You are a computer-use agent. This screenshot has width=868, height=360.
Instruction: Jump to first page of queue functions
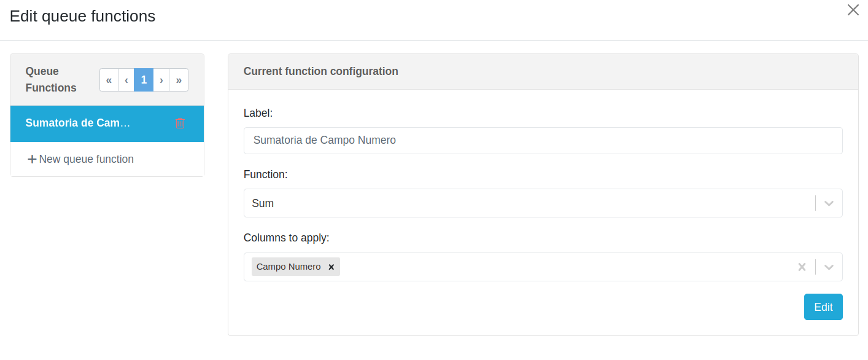pos(109,80)
